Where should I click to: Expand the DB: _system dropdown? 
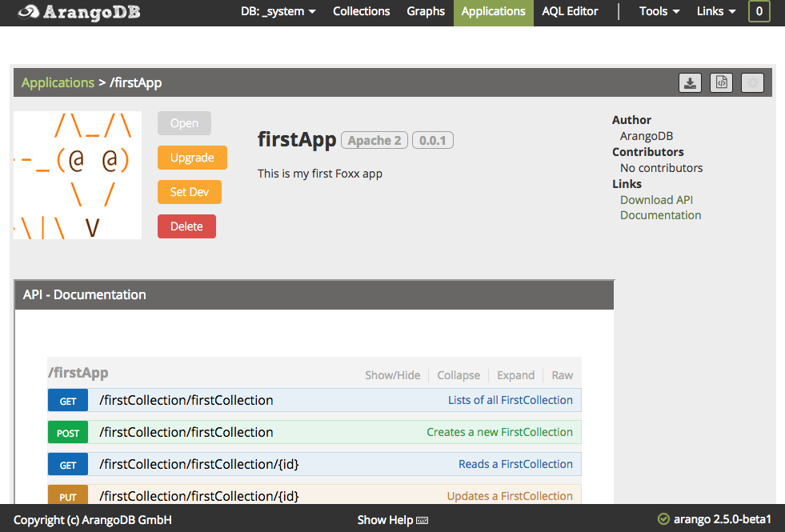click(x=278, y=12)
